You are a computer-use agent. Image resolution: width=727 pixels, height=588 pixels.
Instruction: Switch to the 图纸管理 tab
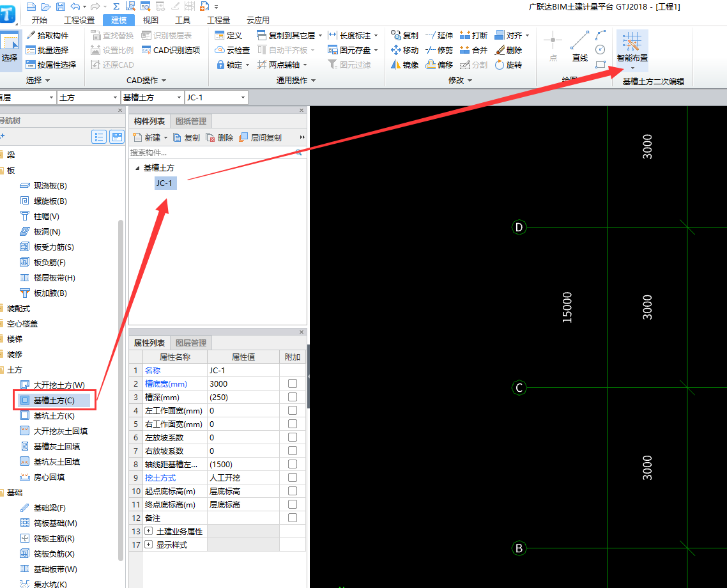pos(191,121)
